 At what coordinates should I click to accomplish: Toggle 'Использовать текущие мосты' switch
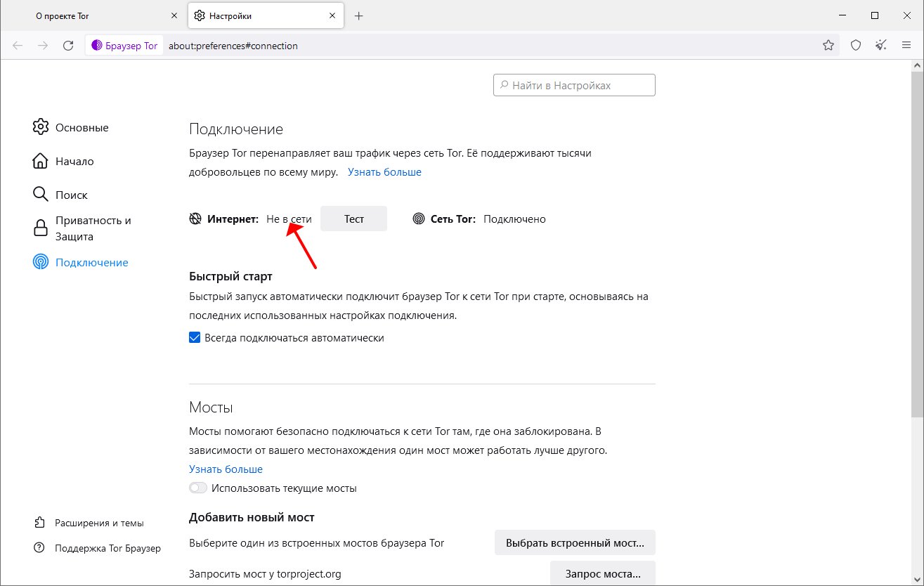click(198, 488)
